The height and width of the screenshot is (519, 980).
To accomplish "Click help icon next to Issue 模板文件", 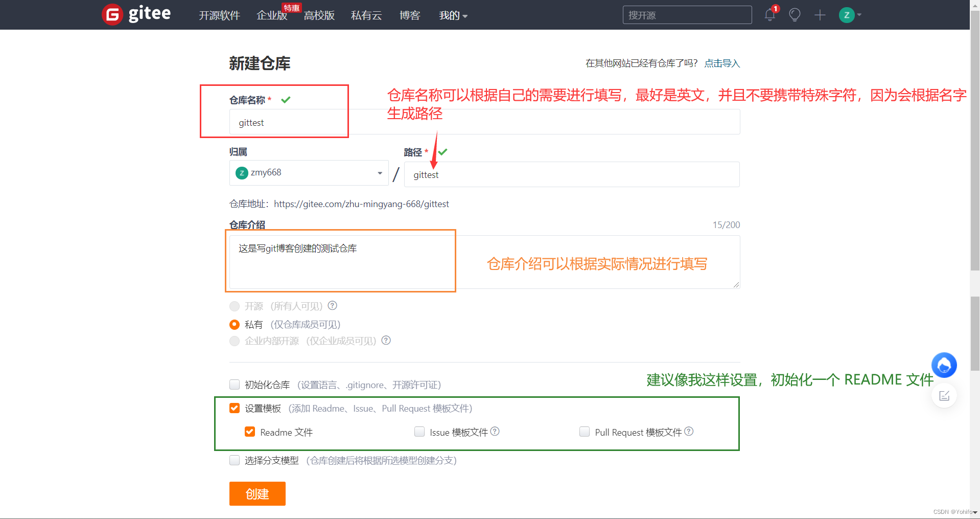I will pyautogui.click(x=495, y=431).
